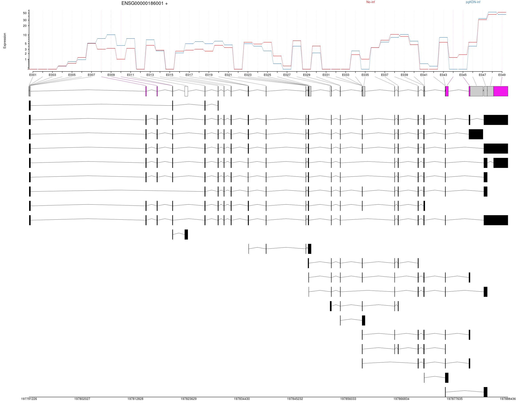Click exon label E009
Viewport: 532px width, 403px height.
click(111, 75)
